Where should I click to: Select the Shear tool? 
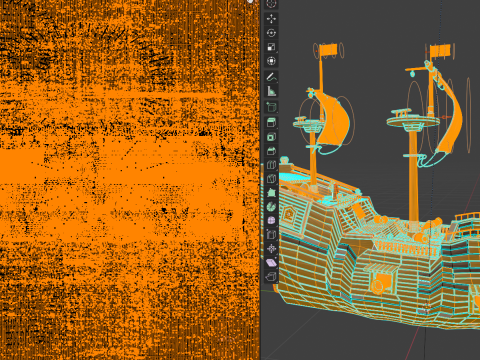point(271,263)
